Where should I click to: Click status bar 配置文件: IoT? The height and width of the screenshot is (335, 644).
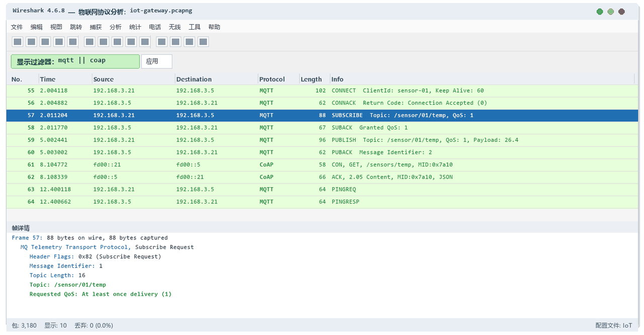(x=614, y=325)
